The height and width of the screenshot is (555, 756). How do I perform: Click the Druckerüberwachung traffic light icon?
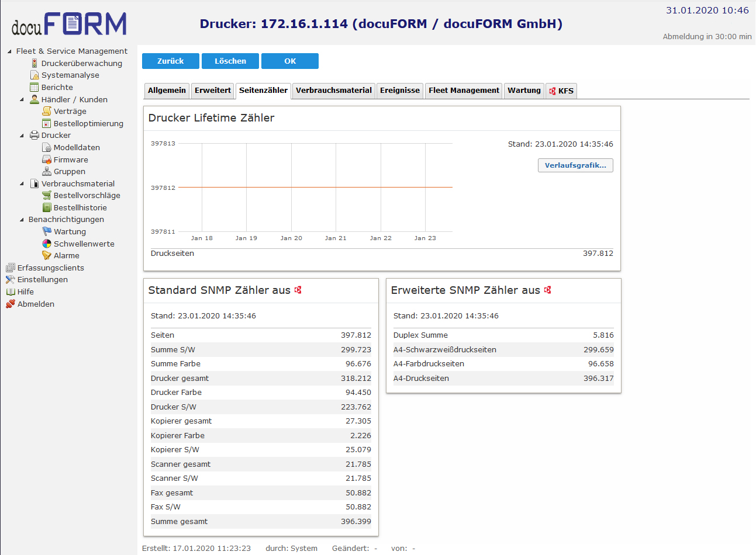34,63
